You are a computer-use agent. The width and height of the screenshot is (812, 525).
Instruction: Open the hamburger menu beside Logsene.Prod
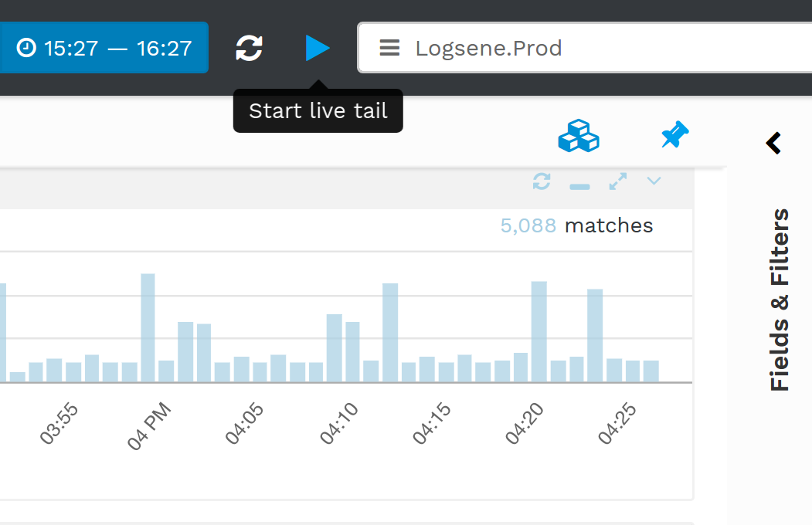[x=389, y=48]
